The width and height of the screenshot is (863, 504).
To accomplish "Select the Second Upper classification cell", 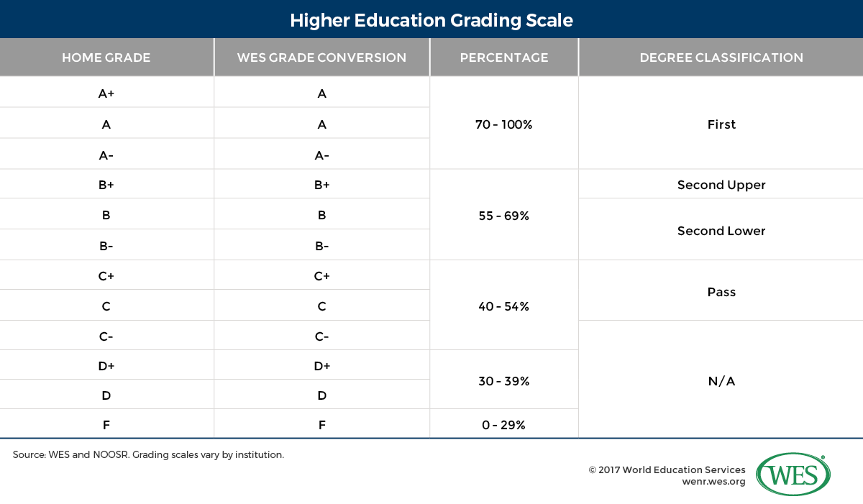I will pos(721,184).
